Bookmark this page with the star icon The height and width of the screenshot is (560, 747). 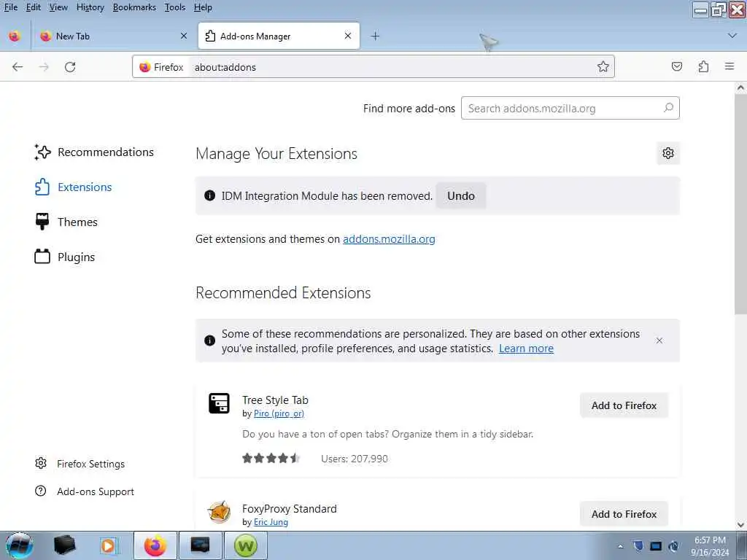coord(603,66)
